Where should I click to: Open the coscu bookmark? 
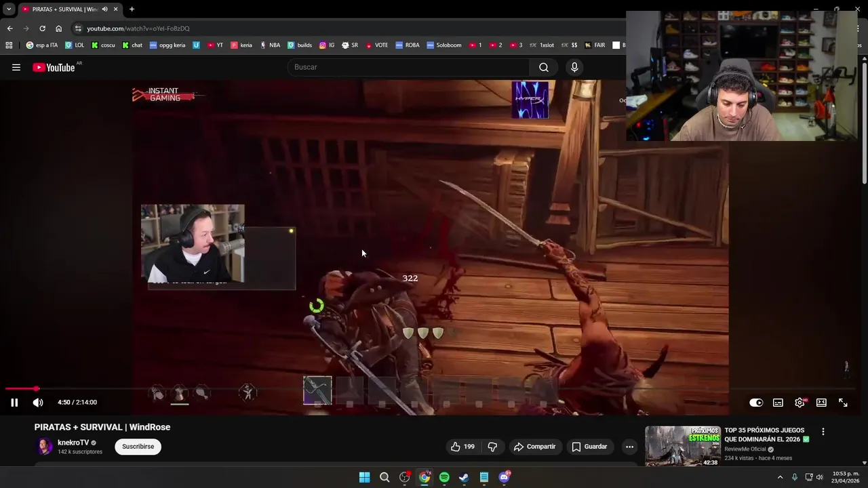pyautogui.click(x=104, y=45)
